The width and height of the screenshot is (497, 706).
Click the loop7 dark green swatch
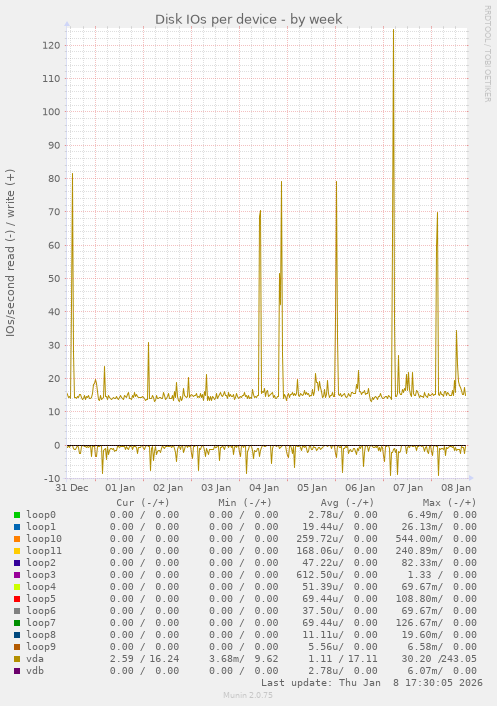pyautogui.click(x=17, y=623)
